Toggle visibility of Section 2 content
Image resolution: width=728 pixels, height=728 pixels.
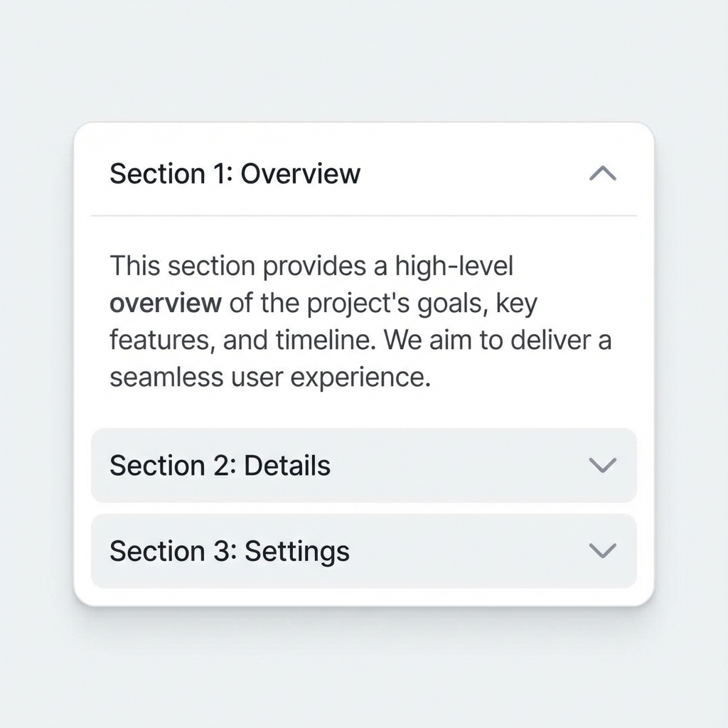point(355,466)
